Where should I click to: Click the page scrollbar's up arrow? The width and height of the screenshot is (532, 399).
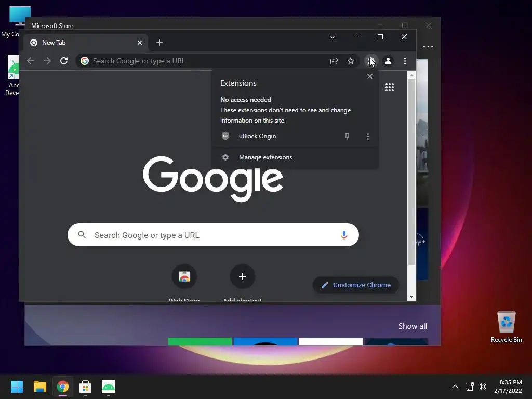[411, 76]
